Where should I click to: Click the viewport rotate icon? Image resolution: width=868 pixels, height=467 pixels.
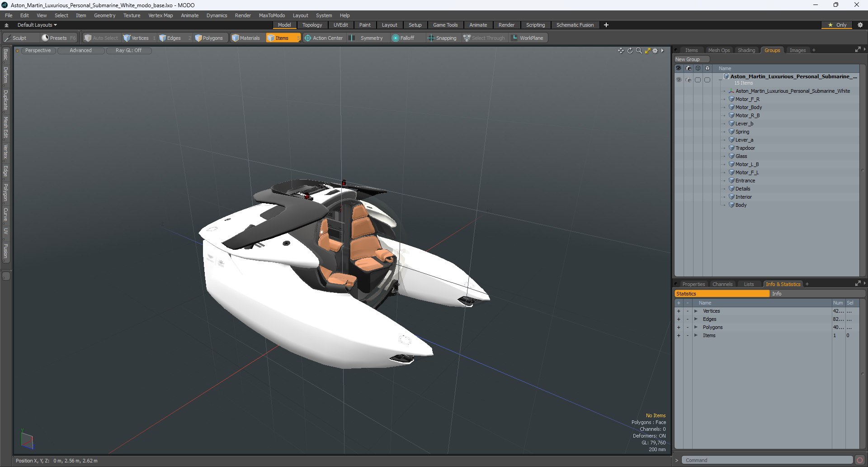point(630,51)
